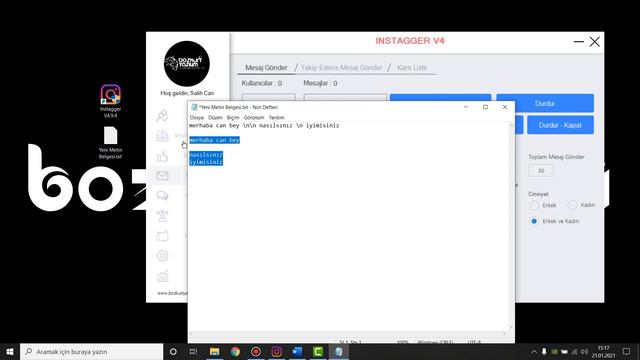Launch Google Chrome from the taskbar

(x=235, y=351)
